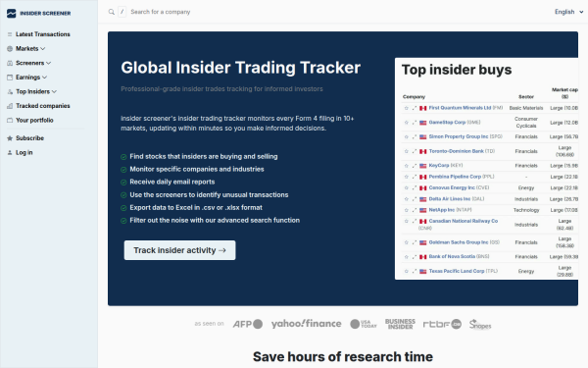Image resolution: width=588 pixels, height=368 pixels.
Task: Focus the company search field
Action: pos(161,12)
